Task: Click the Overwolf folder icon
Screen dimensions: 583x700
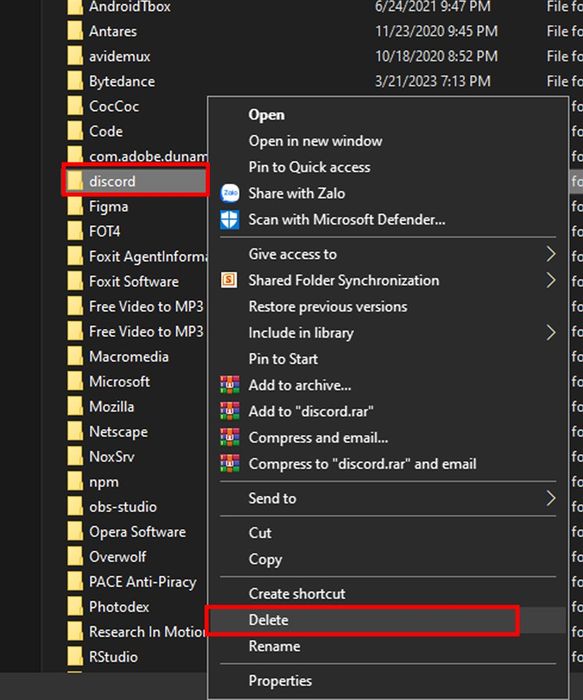Action: pos(75,557)
